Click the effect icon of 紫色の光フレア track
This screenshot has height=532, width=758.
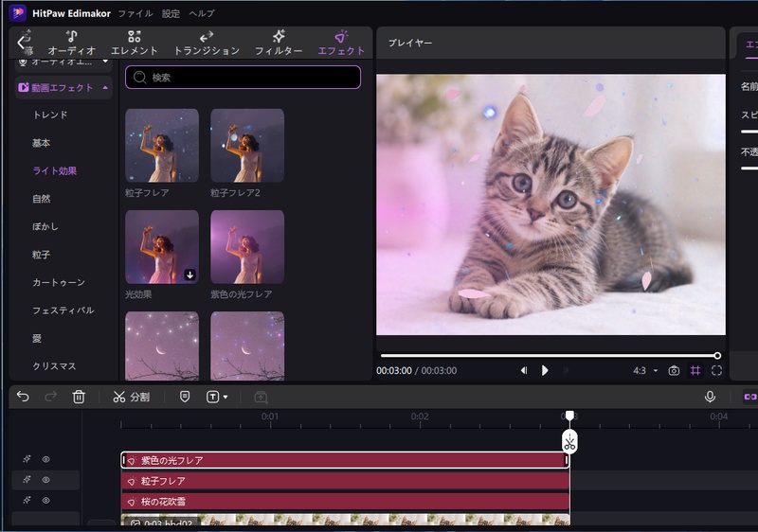pos(27,459)
